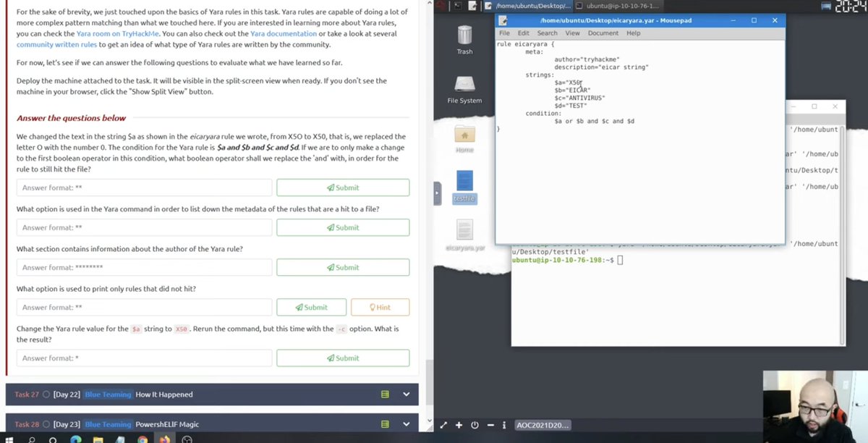
Task: Focus the boolean operator answer field
Action: tap(144, 187)
